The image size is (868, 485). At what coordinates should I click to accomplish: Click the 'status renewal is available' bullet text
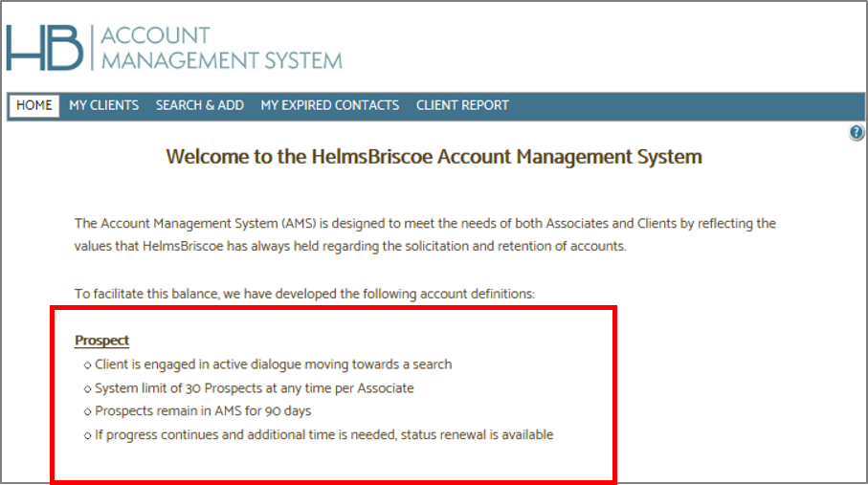click(x=323, y=435)
